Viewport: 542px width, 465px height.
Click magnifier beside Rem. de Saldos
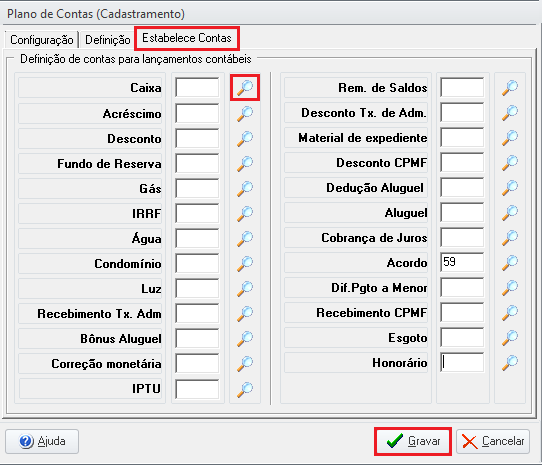click(x=510, y=87)
